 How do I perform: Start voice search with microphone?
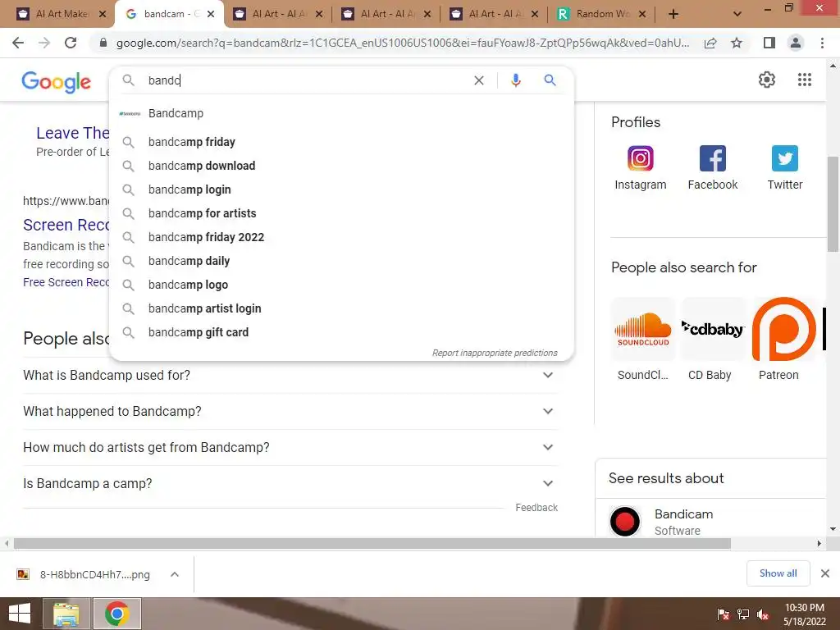[x=515, y=80]
